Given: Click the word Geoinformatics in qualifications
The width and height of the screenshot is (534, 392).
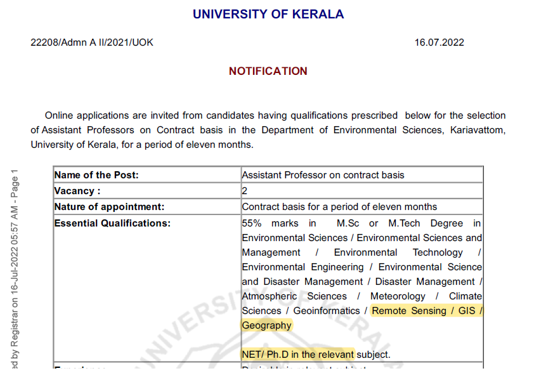Looking at the screenshot, I should tap(327, 311).
